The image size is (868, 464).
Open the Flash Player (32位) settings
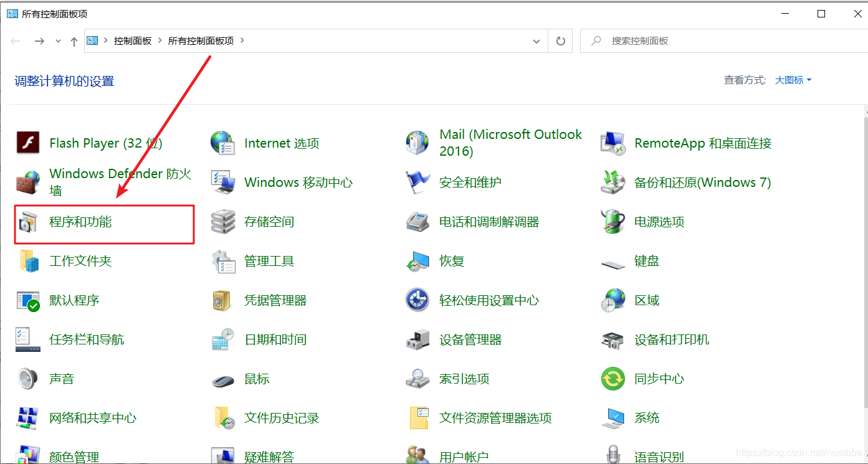click(105, 143)
